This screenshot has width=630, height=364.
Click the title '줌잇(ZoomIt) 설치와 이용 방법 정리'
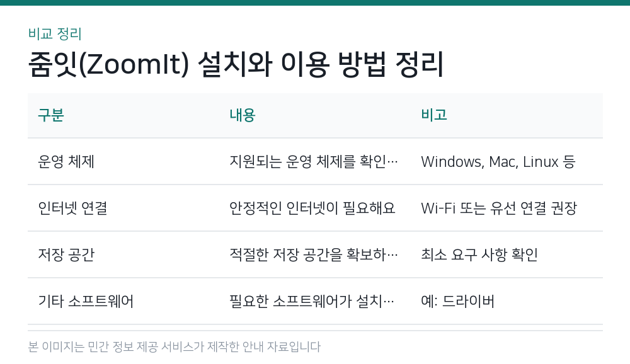click(236, 64)
